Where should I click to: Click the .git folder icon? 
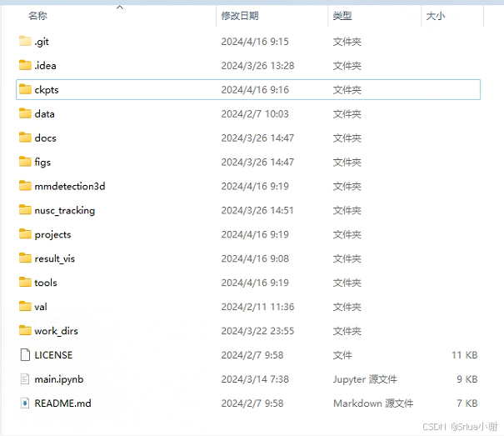click(x=25, y=41)
